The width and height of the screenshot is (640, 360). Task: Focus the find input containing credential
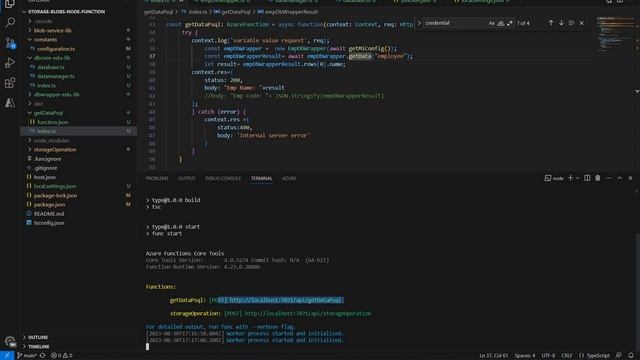click(x=455, y=23)
